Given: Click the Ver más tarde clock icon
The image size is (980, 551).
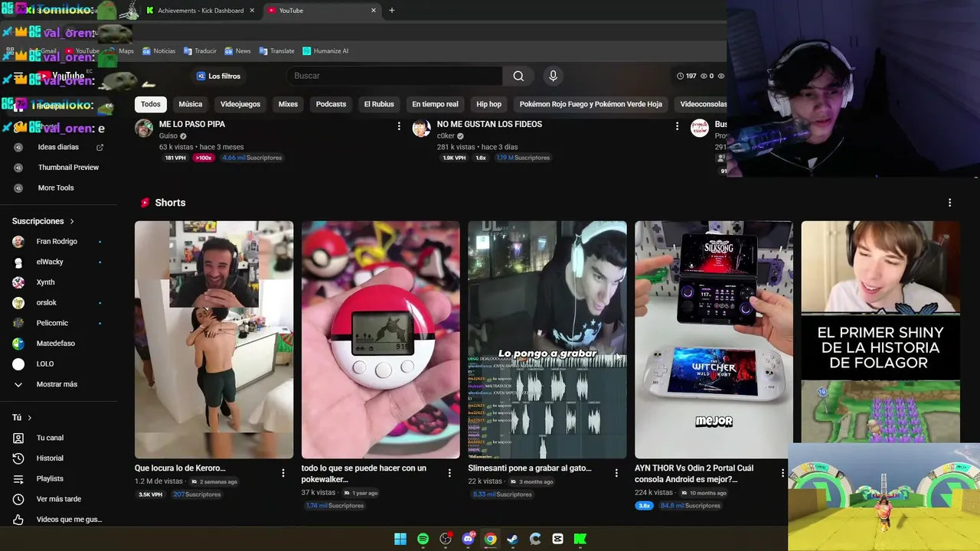Looking at the screenshot, I should pyautogui.click(x=18, y=499).
